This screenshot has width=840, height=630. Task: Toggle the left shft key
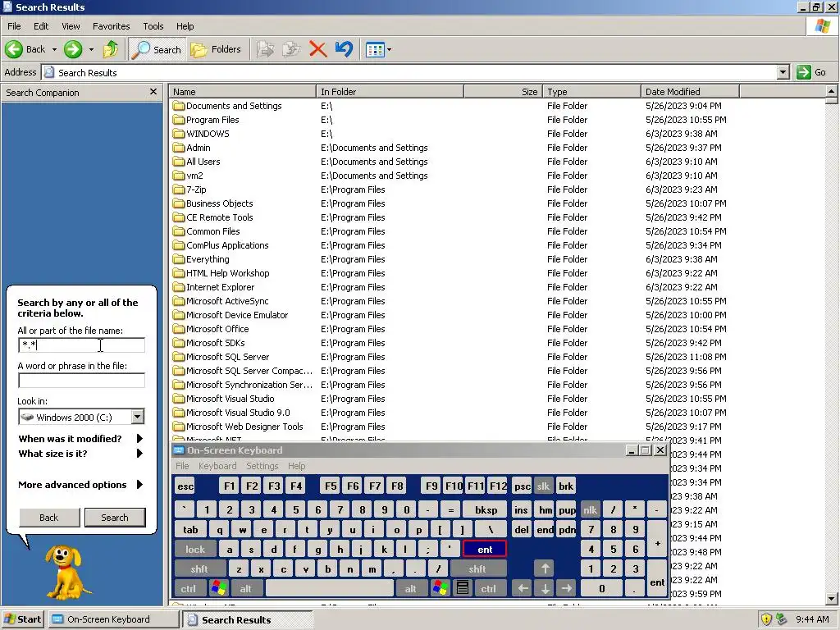199,569
